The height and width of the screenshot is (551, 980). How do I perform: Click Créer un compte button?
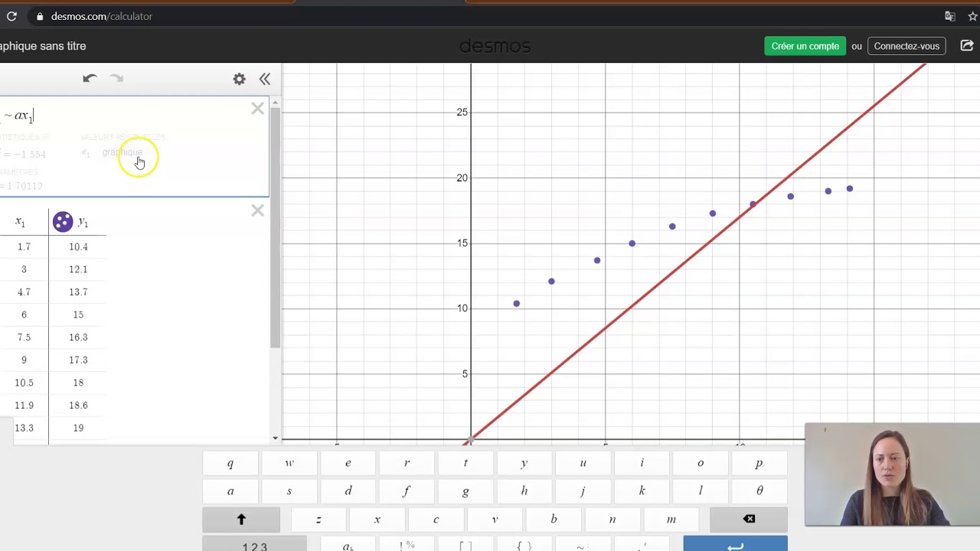(x=805, y=46)
